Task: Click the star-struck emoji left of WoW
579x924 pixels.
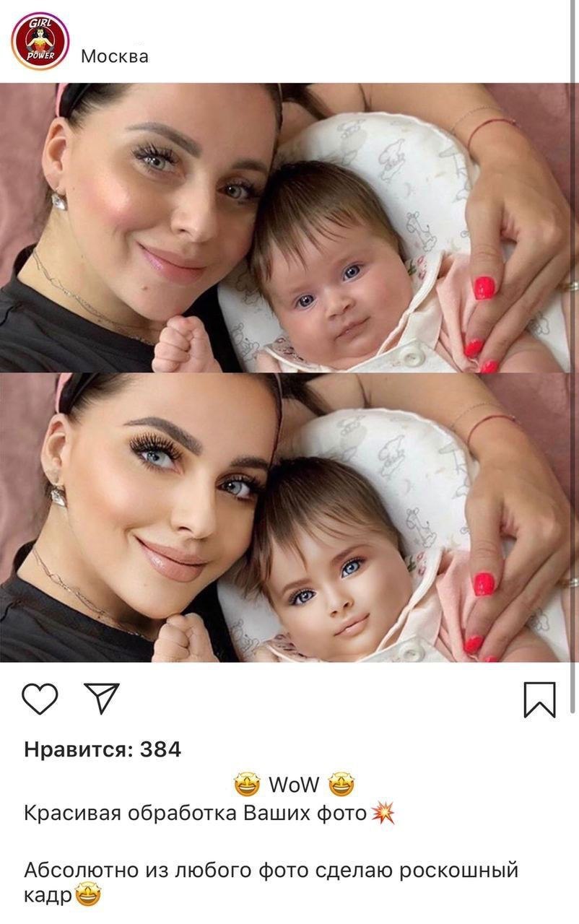Action: point(247,784)
